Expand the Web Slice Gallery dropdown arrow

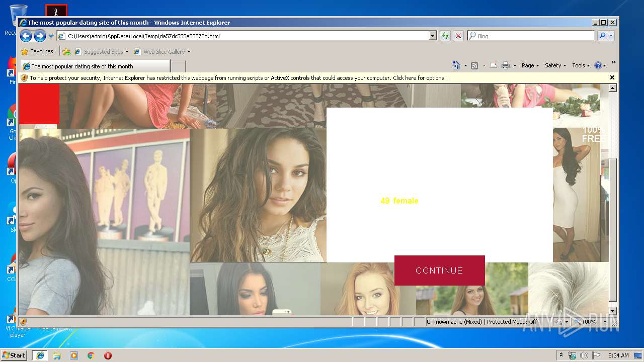[189, 52]
